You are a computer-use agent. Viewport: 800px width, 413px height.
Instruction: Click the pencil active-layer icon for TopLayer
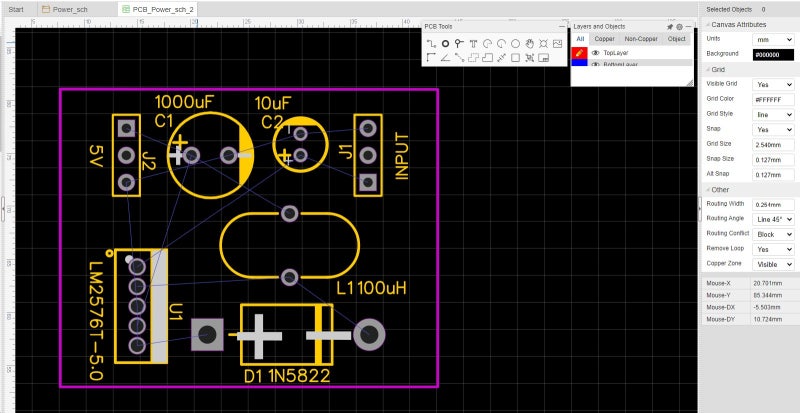coord(579,53)
